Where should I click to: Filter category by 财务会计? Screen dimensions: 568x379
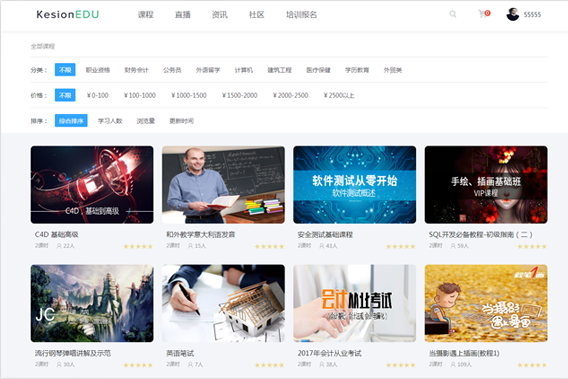tap(137, 70)
